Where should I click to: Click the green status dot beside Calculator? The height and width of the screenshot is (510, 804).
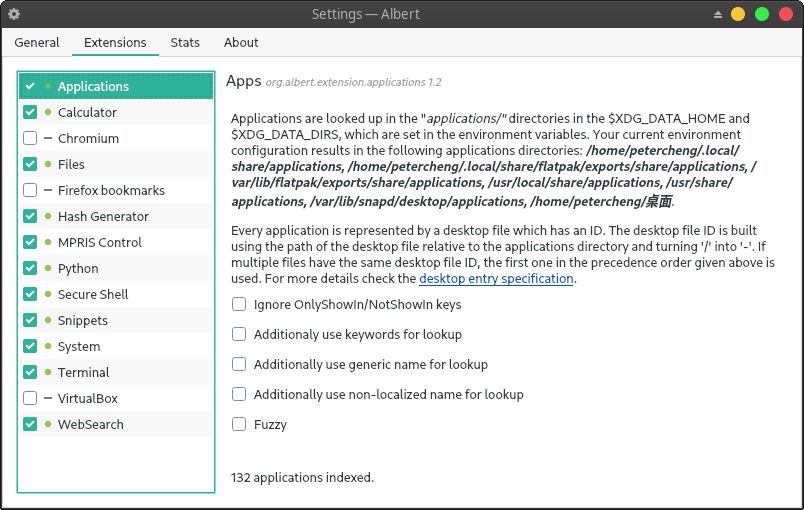click(x=48, y=112)
